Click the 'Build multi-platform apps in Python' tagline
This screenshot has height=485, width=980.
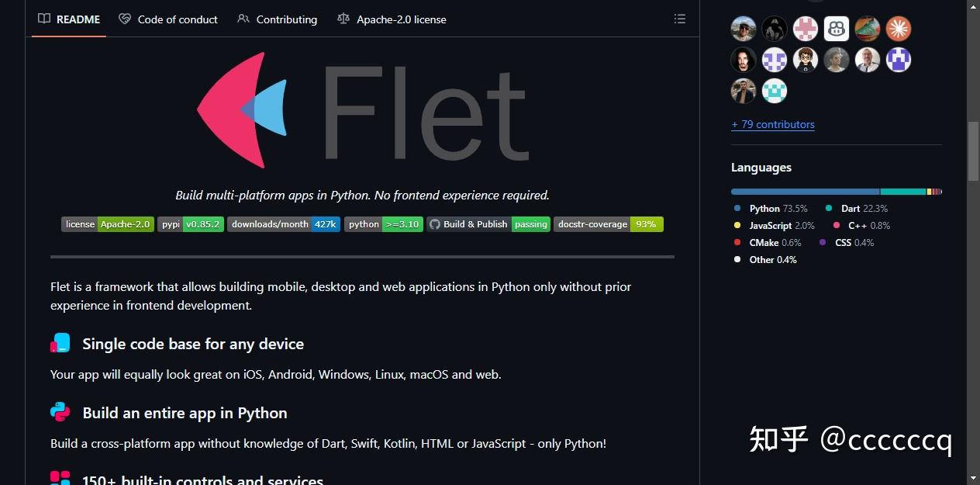(x=362, y=195)
